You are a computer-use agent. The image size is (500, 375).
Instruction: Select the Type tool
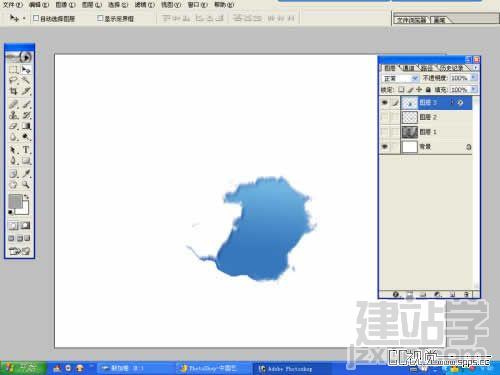26,150
